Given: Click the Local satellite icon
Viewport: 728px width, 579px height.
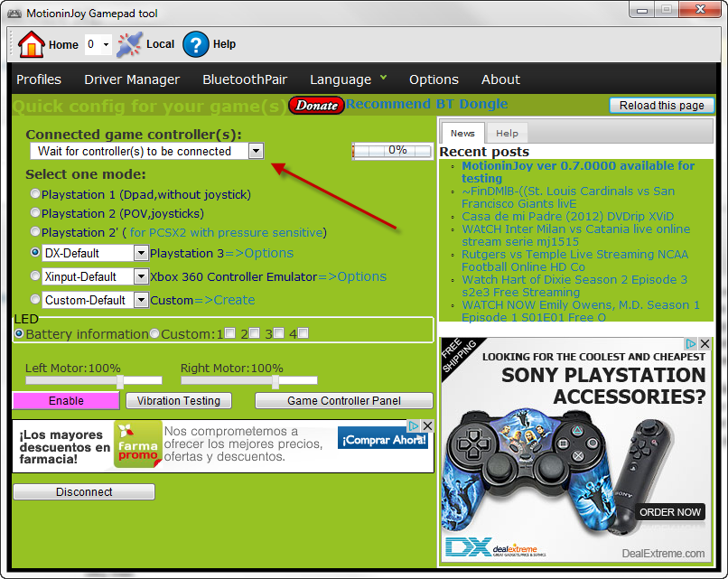Looking at the screenshot, I should coord(129,44).
